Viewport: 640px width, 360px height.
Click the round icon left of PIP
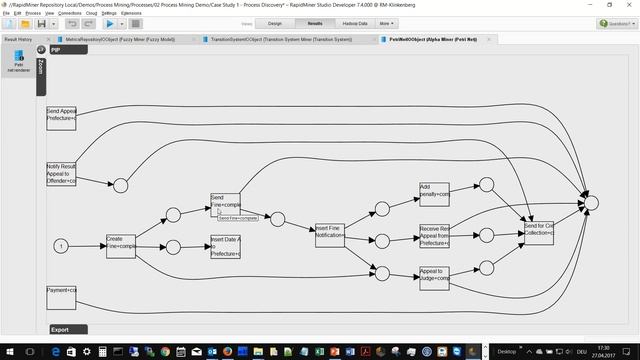pos(41,50)
